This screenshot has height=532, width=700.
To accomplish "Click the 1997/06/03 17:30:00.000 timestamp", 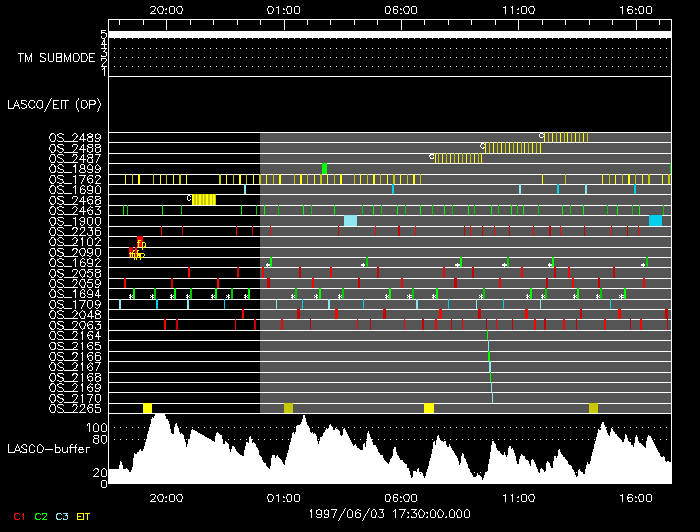I will 388,512.
